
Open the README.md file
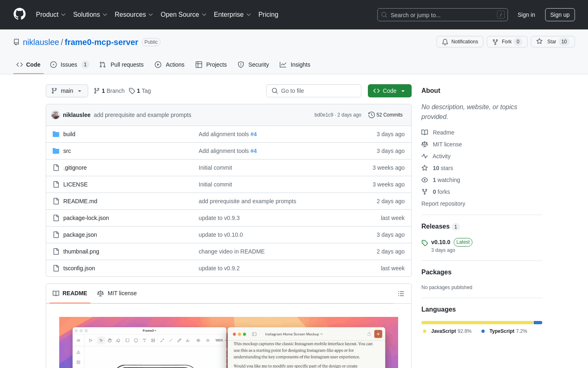(80, 201)
